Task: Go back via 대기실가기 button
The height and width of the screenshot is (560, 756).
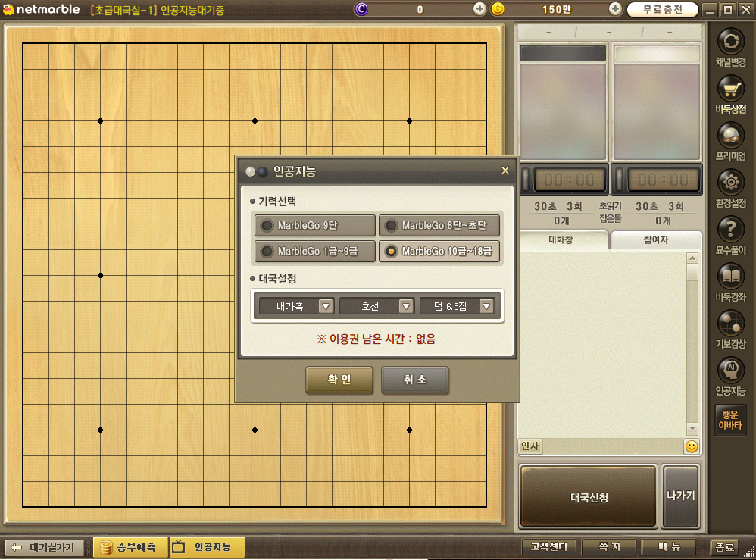Action: [x=45, y=547]
